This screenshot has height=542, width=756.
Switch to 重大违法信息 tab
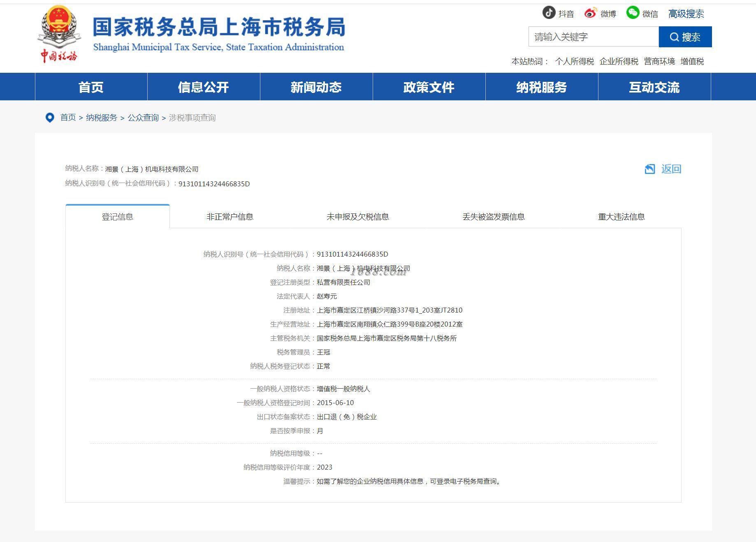pyautogui.click(x=621, y=216)
